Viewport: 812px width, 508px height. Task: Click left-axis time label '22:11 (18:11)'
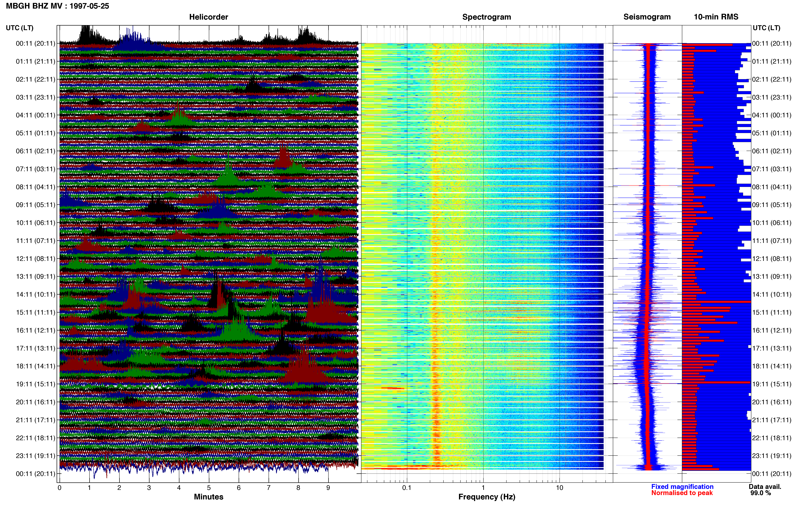coord(35,438)
